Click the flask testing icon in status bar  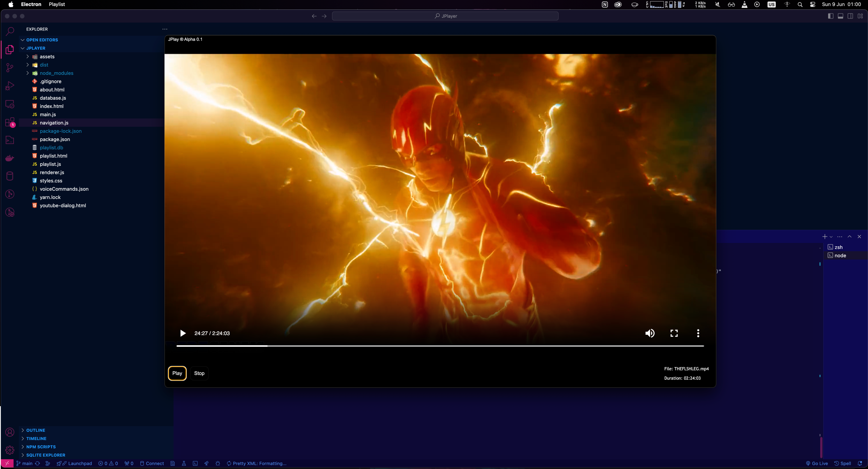[x=184, y=463]
